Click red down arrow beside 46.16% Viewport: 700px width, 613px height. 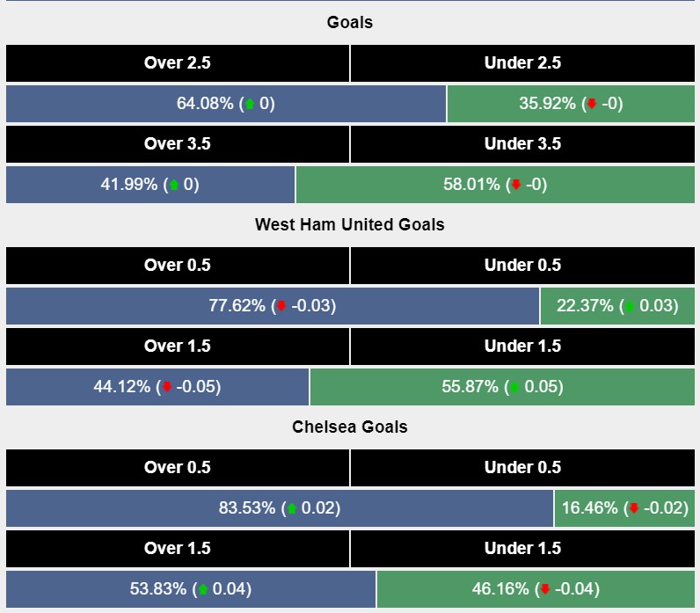click(x=545, y=589)
